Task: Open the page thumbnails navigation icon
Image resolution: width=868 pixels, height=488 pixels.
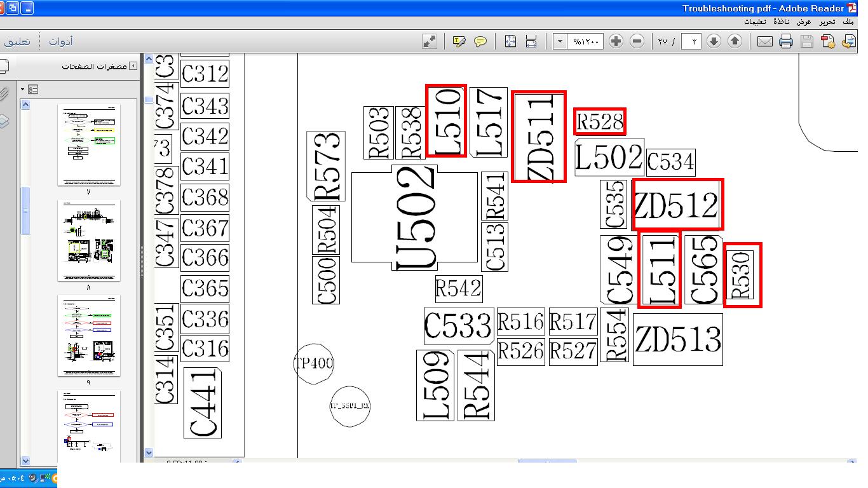Action: pos(4,66)
